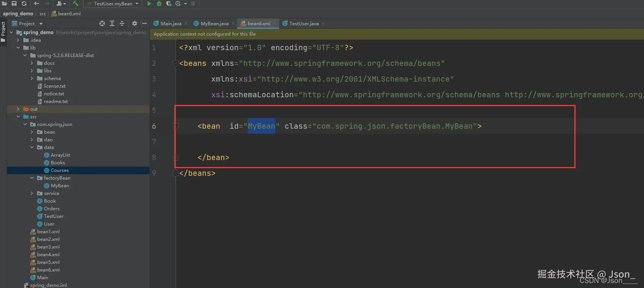Viewport: 644px width, 288px height.
Task: Expand the schema folder
Action: (32, 79)
